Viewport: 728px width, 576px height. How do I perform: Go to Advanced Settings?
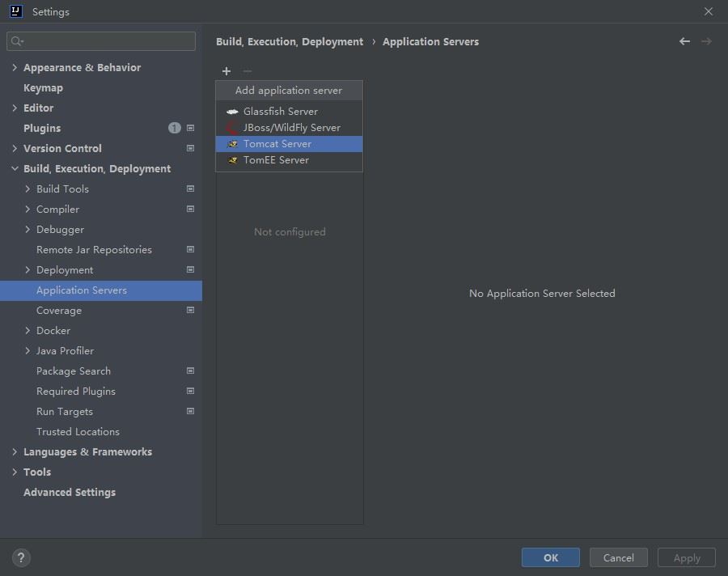pos(70,492)
